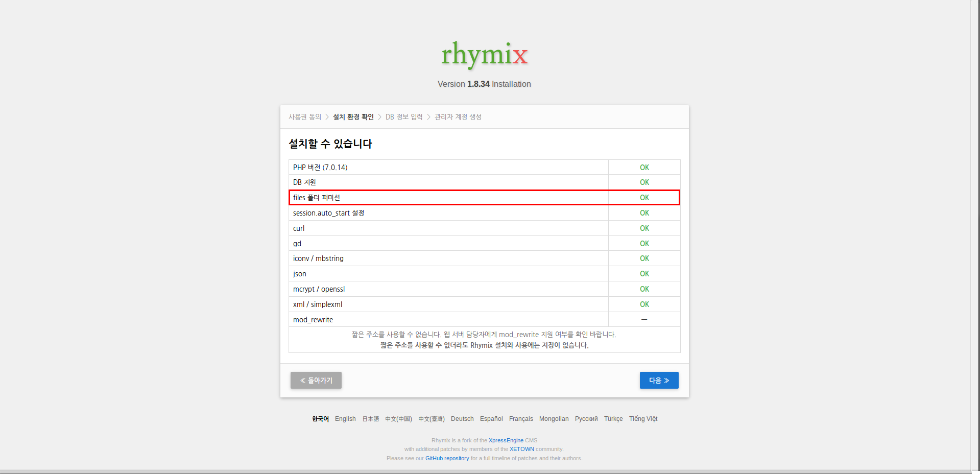The width and height of the screenshot is (980, 474).
Task: Click the PHP 버전 (7.0.14) row label
Action: [320, 168]
